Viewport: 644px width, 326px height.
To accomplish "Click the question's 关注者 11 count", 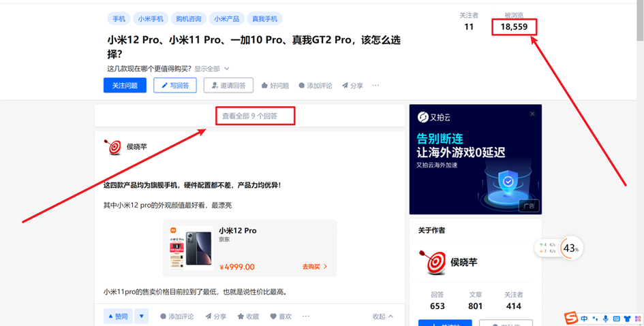I will pyautogui.click(x=469, y=22).
